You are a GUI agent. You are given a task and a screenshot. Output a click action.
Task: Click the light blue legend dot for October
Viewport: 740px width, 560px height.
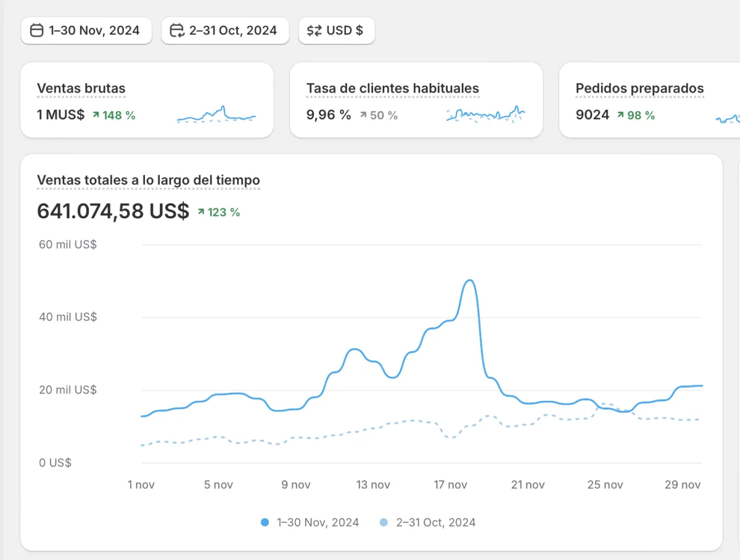(384, 522)
